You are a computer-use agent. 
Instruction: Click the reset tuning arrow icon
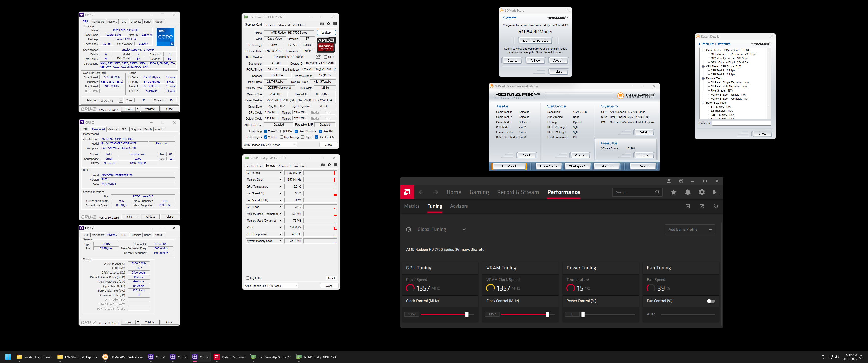tap(716, 206)
